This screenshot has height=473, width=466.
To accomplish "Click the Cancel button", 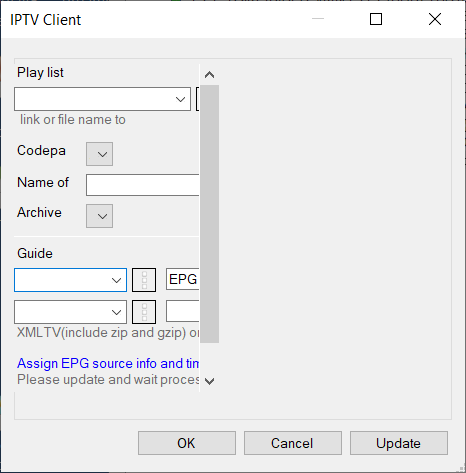I will (293, 443).
